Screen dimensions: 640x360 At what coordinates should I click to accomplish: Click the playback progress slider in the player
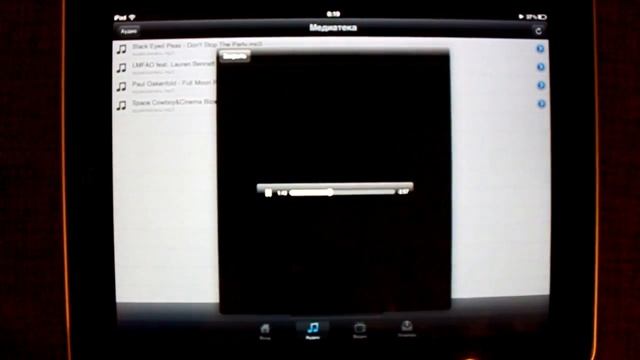click(342, 192)
